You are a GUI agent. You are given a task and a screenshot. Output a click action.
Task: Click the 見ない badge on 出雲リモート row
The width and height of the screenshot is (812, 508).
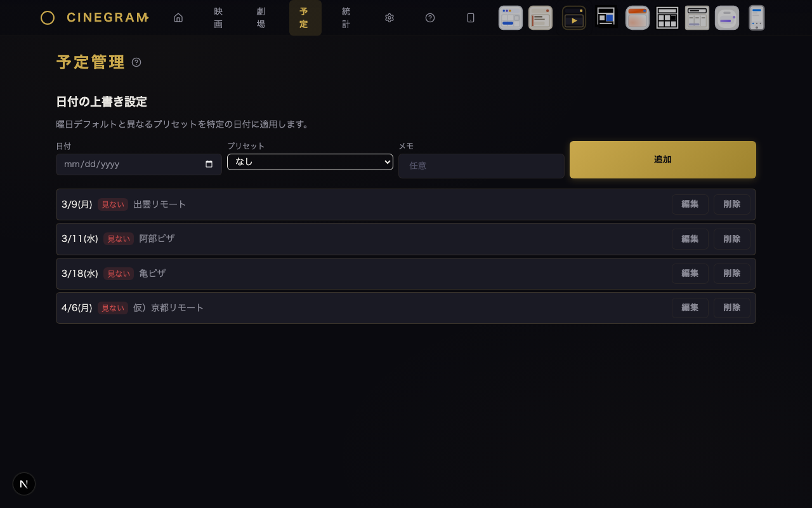point(113,204)
